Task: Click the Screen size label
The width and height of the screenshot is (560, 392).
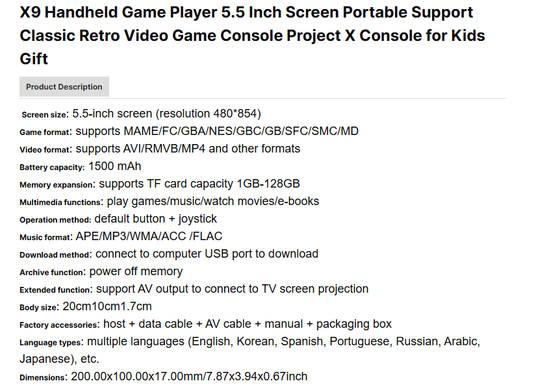Action: click(x=44, y=115)
